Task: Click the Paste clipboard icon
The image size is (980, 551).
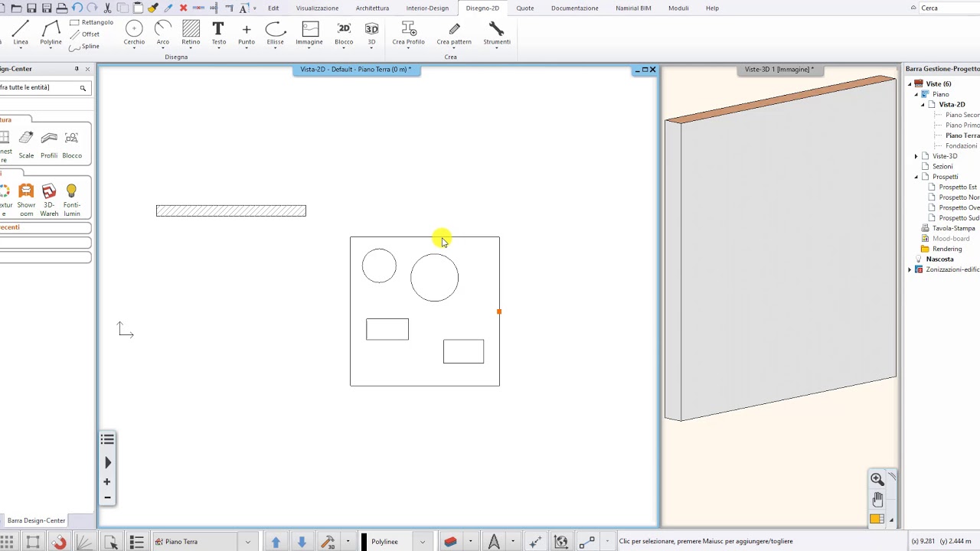Action: (137, 8)
